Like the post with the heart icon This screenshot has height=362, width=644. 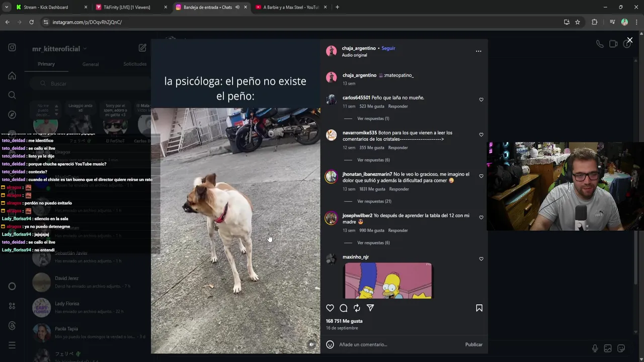click(330, 308)
